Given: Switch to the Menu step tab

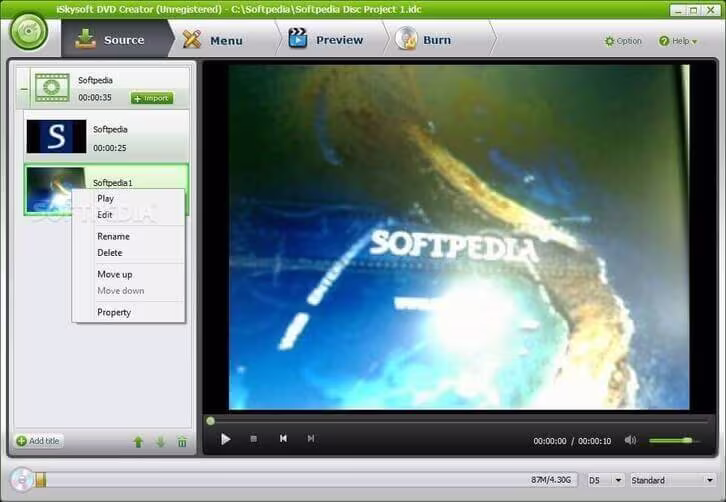Looking at the screenshot, I should (226, 40).
